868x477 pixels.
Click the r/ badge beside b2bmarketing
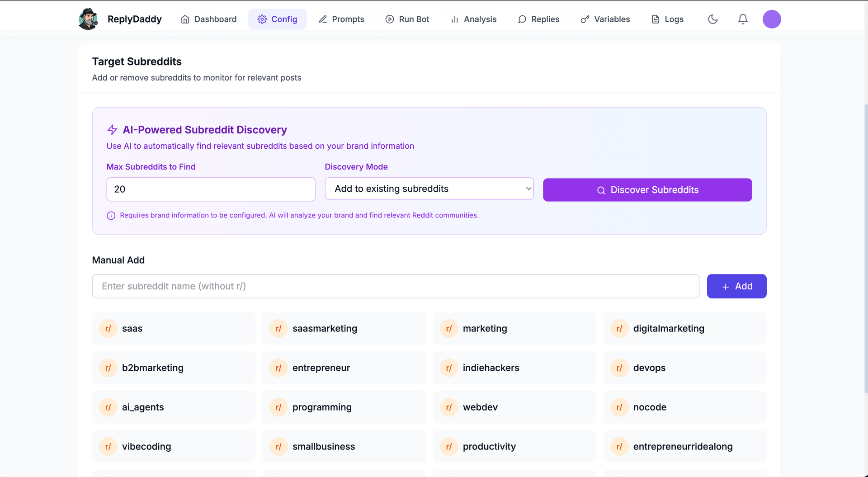pyautogui.click(x=108, y=368)
